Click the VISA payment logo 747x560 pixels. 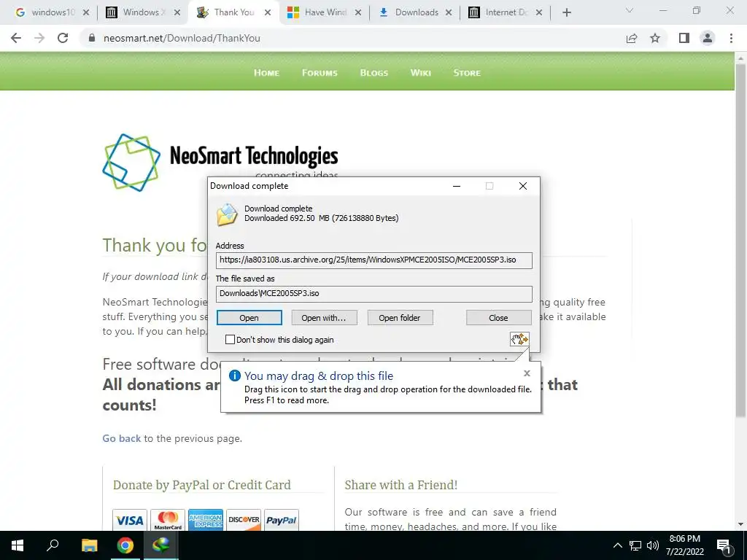coord(130,520)
